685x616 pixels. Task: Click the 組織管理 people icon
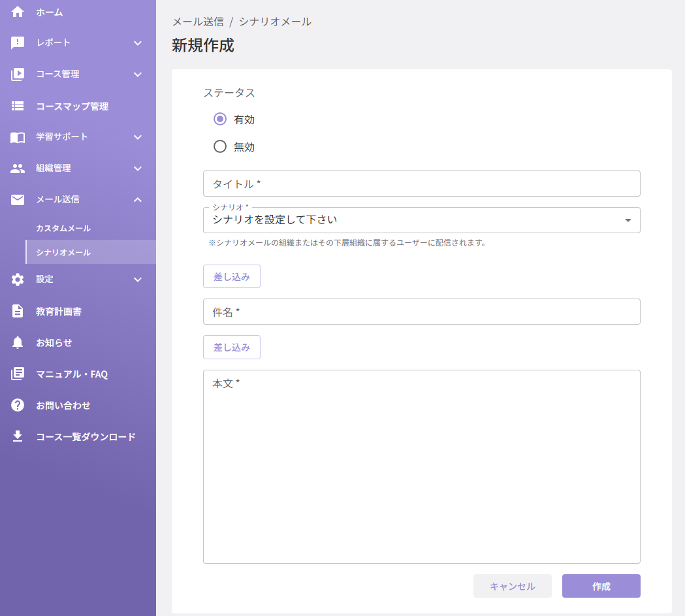tap(18, 168)
